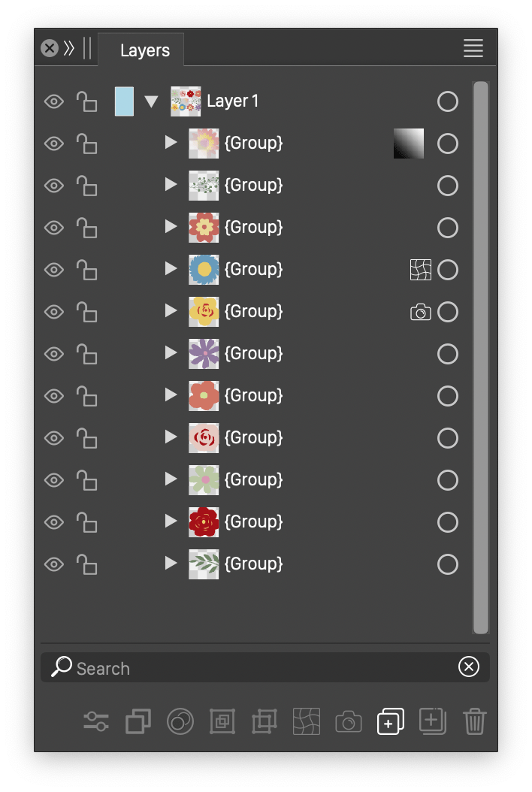This screenshot has width=532, height=792.
Task: Hide the Layer 1 layer
Action: point(53,101)
